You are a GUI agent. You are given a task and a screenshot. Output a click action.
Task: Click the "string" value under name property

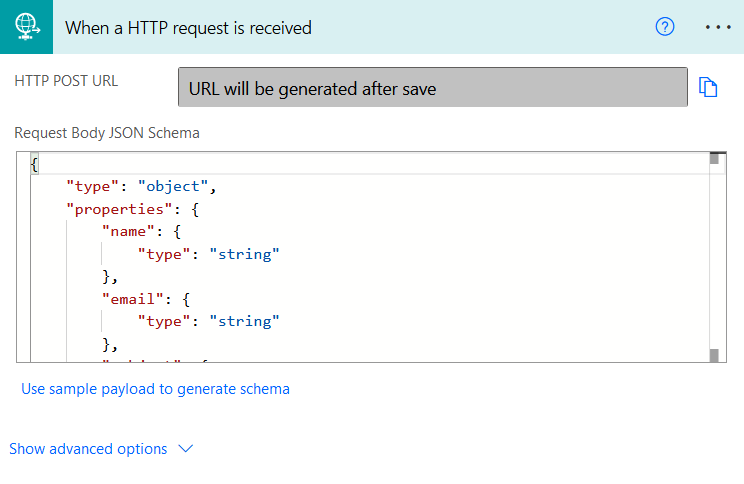[244, 254]
